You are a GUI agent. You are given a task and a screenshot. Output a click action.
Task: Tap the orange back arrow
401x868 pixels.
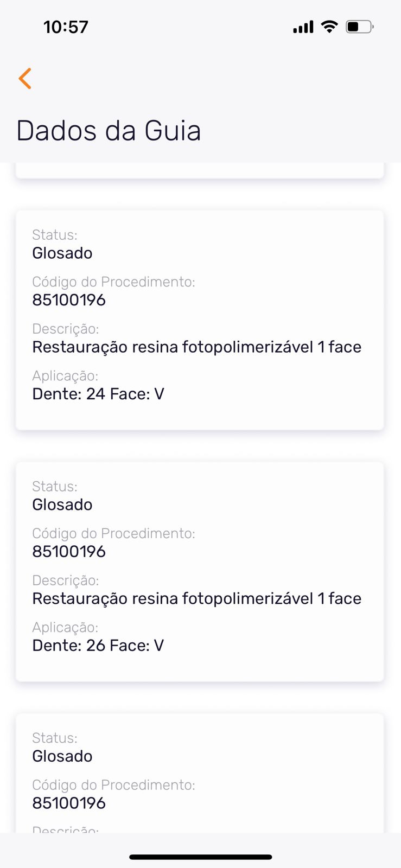25,79
